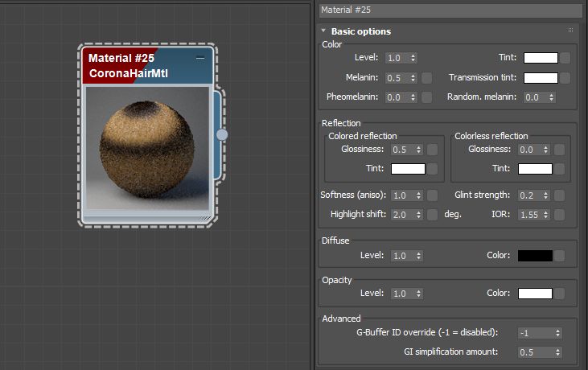Click the Color Level value field

tap(397, 58)
